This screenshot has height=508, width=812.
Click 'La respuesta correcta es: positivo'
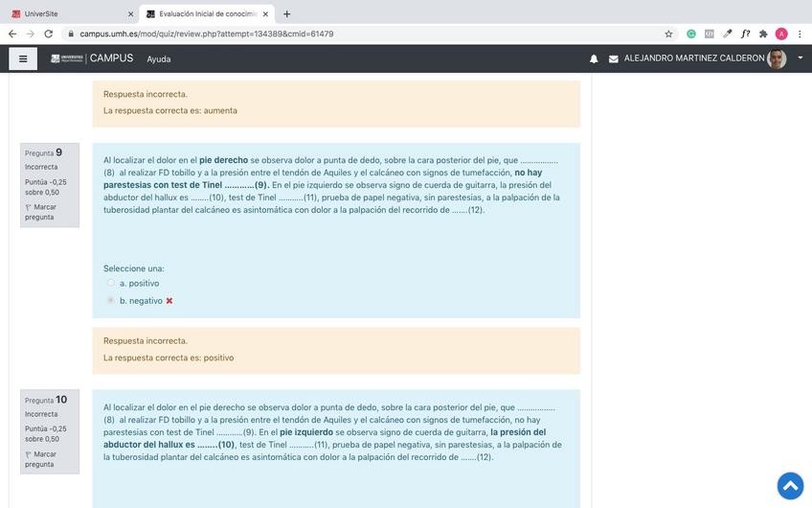(169, 358)
